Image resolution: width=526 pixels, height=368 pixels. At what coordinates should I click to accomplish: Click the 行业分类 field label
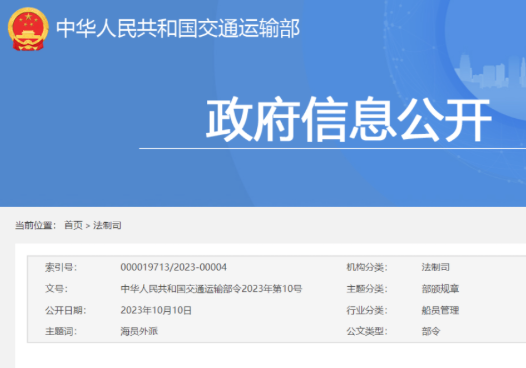click(x=367, y=310)
